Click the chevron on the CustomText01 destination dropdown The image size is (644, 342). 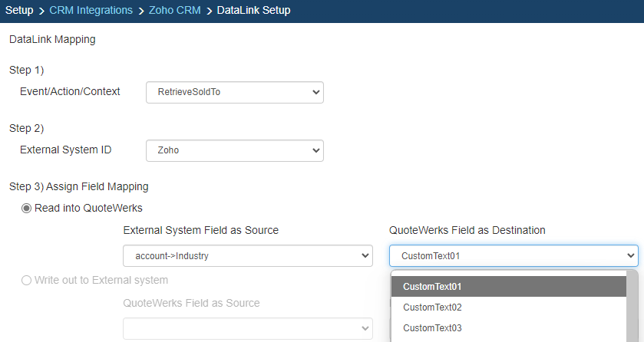click(631, 256)
